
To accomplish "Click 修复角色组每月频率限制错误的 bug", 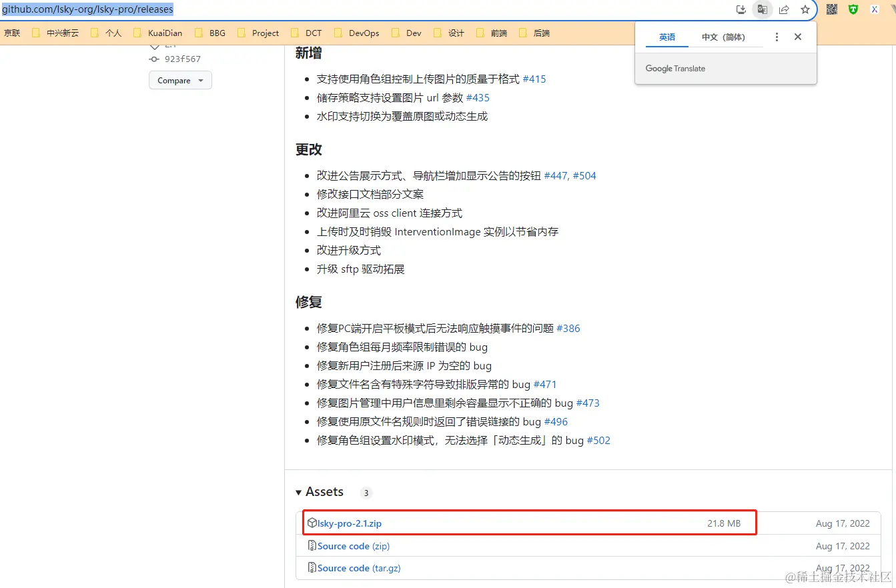I will [x=402, y=347].
